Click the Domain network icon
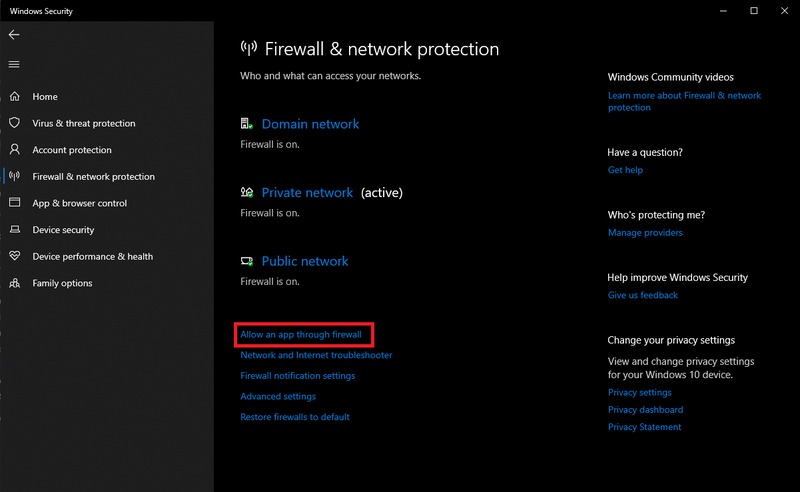 [247, 124]
